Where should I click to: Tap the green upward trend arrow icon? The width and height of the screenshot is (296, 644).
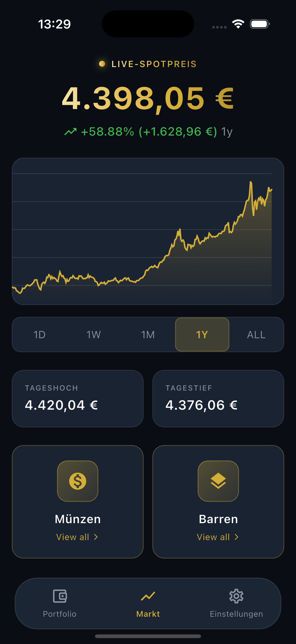70,131
